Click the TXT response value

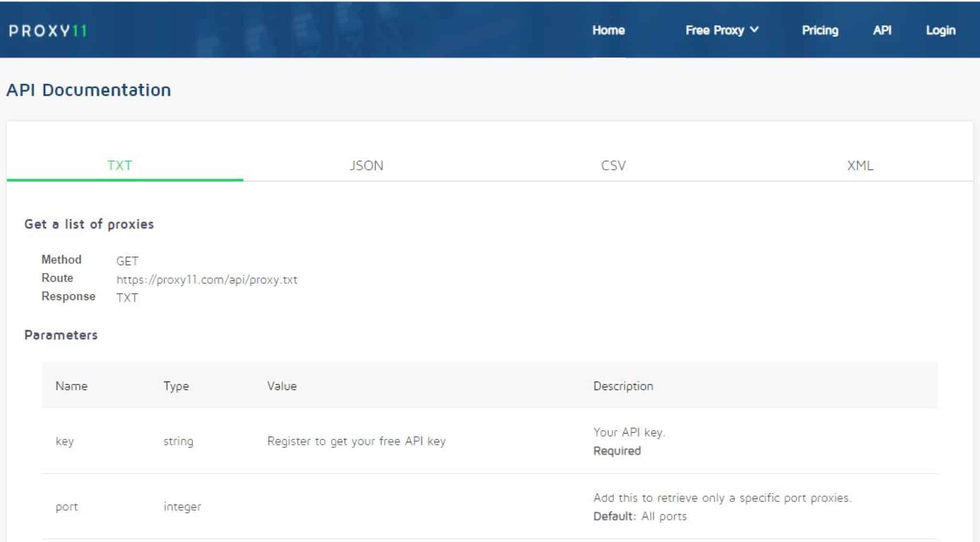click(127, 298)
